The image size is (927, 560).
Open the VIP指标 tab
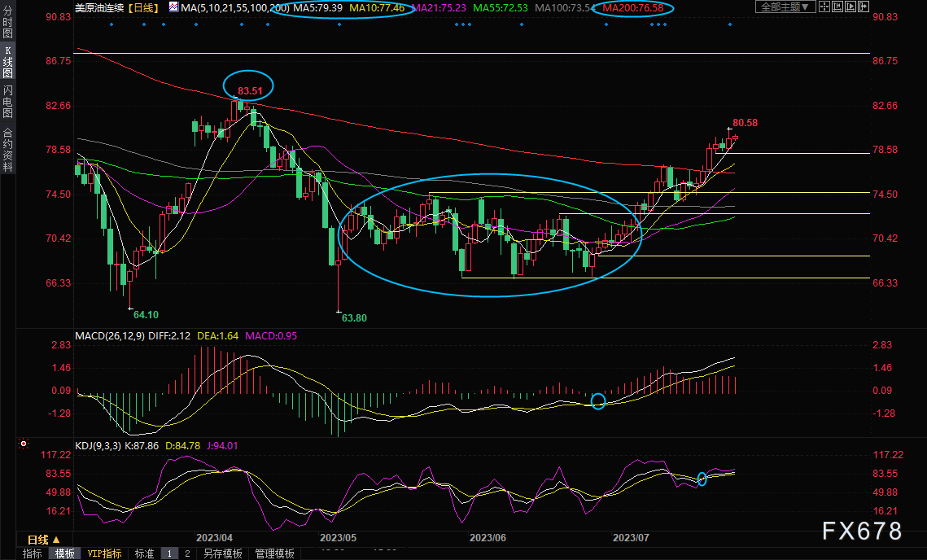104,553
